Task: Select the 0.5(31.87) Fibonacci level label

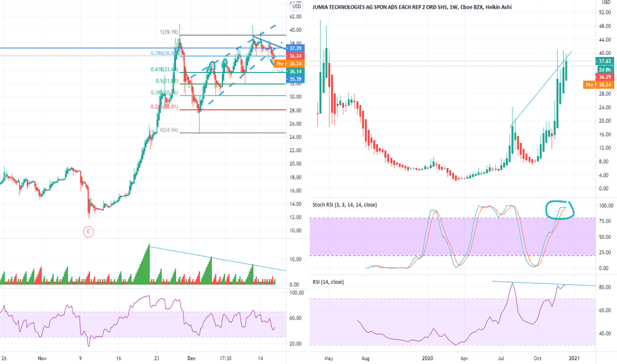Action: coord(167,81)
